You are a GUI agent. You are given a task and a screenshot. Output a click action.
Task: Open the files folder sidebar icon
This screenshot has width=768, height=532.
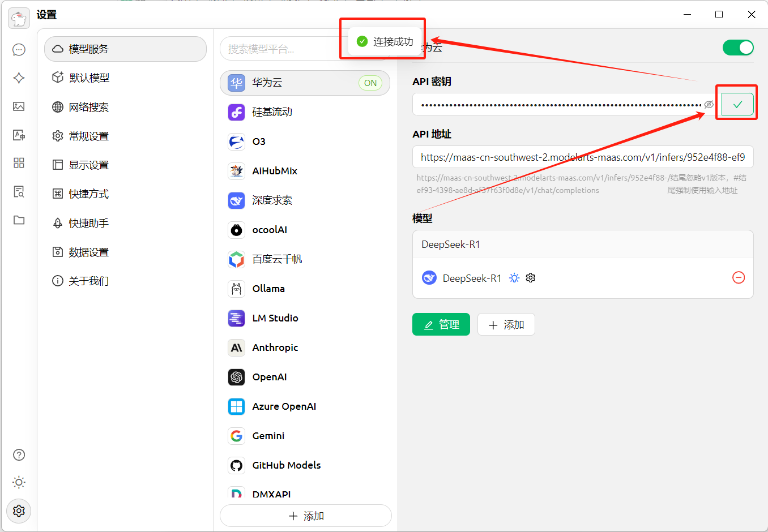pos(19,220)
